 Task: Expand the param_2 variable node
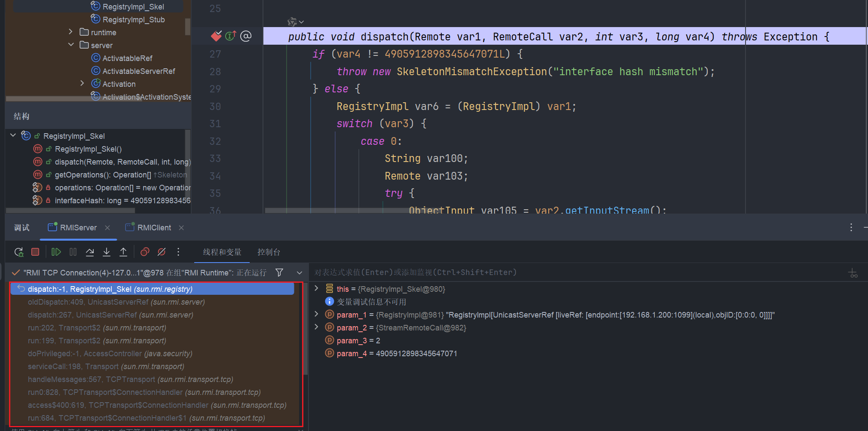point(317,327)
